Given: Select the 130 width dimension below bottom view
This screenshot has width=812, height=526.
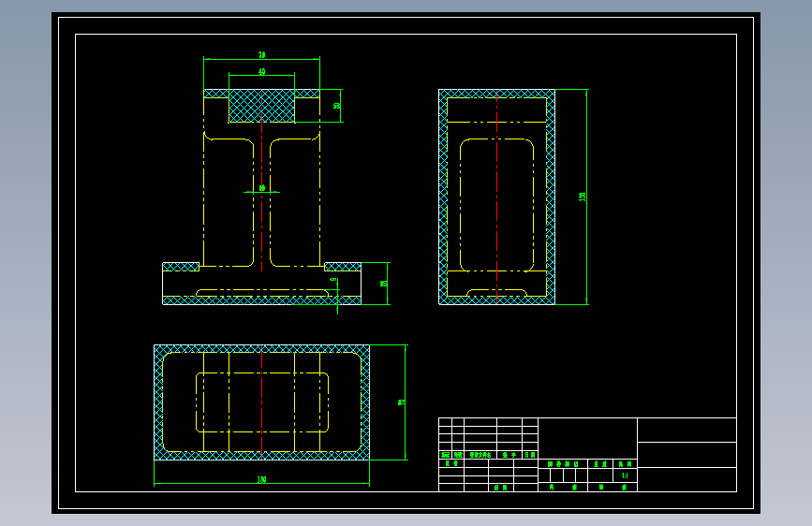Looking at the screenshot, I should click(x=262, y=480).
